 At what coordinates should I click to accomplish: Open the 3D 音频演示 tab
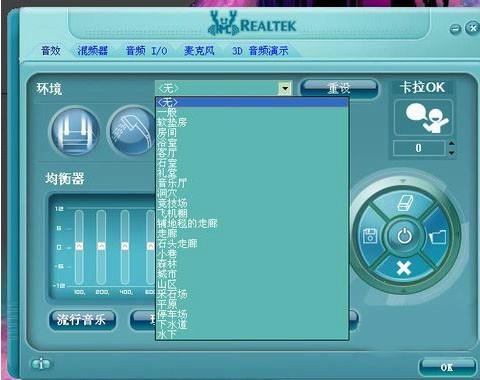click(x=260, y=51)
